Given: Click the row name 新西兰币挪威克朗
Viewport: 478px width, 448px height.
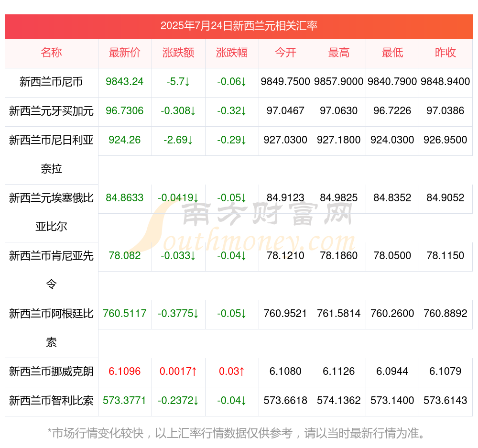Looking at the screenshot, I should coord(51,372).
